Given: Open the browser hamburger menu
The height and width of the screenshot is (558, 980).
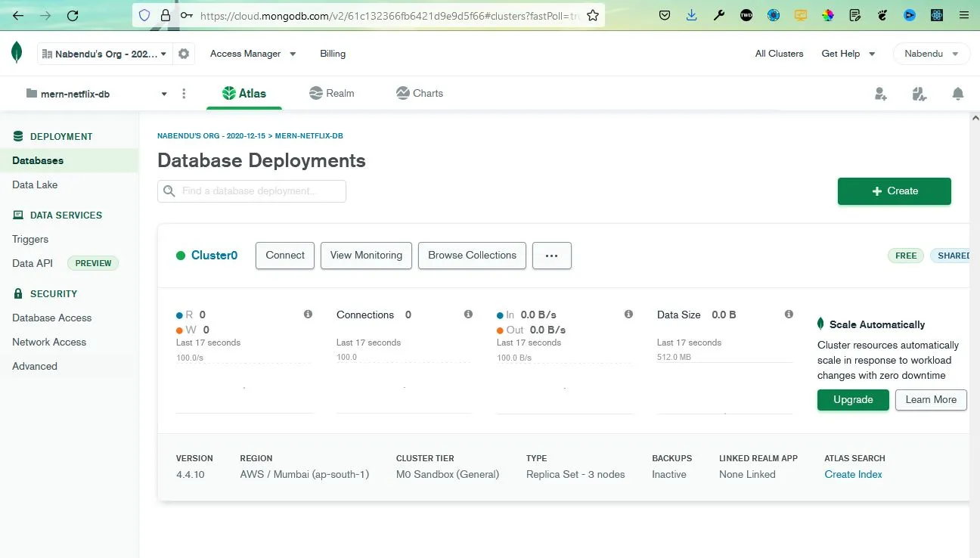Looking at the screenshot, I should click(x=963, y=15).
